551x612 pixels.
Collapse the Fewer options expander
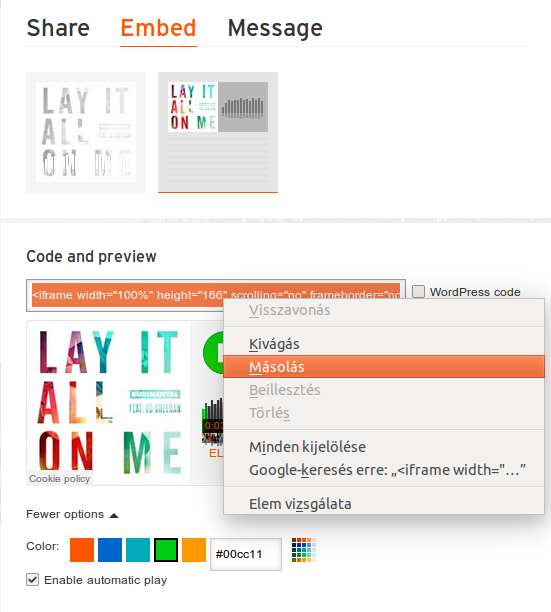point(72,514)
